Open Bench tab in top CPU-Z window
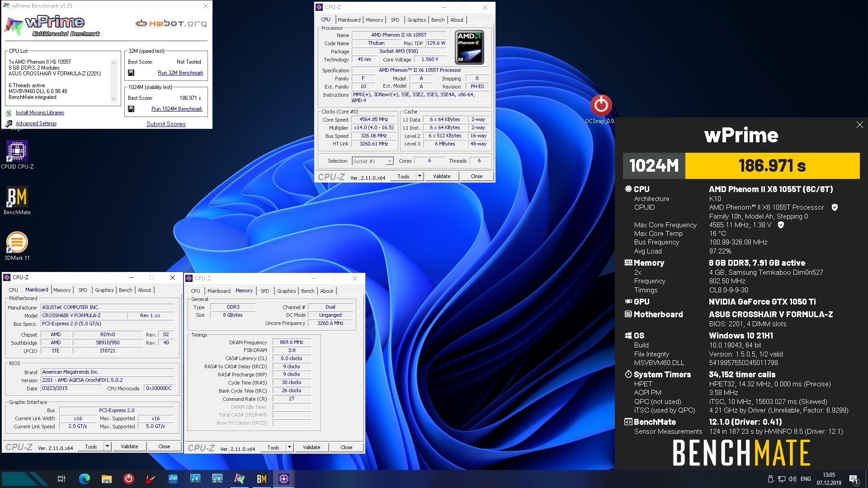Image resolution: width=868 pixels, height=488 pixels. pos(438,20)
